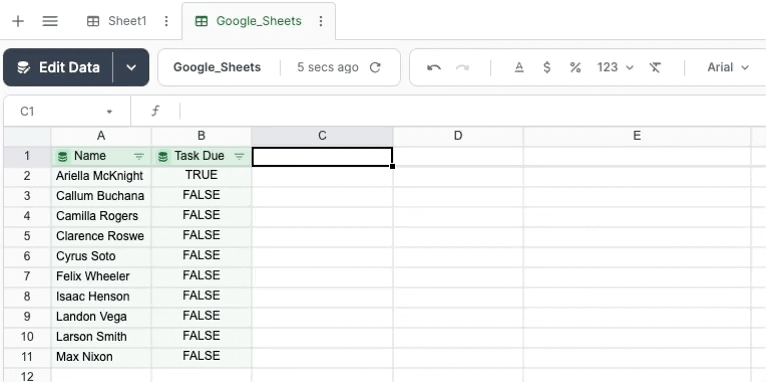Open the 123 number format dropdown
This screenshot has width=766, height=382.
click(615, 67)
